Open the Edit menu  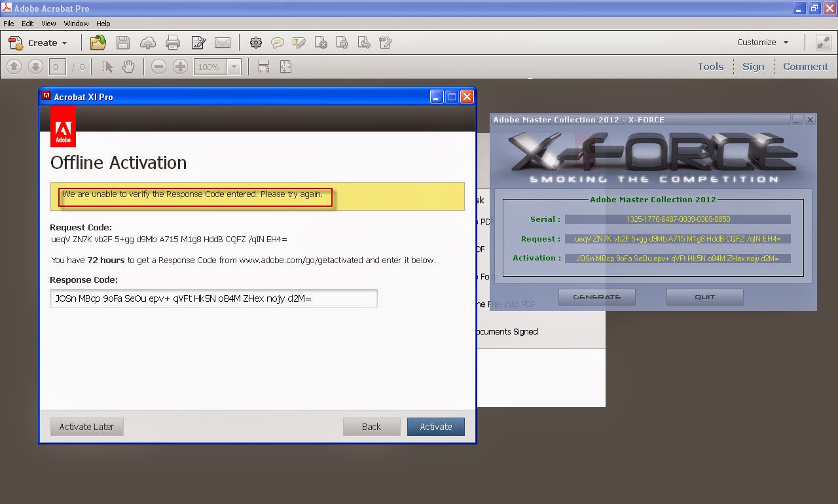(27, 24)
